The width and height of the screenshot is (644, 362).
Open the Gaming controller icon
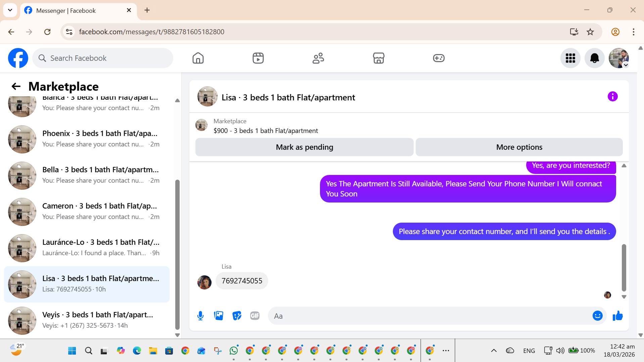click(439, 58)
